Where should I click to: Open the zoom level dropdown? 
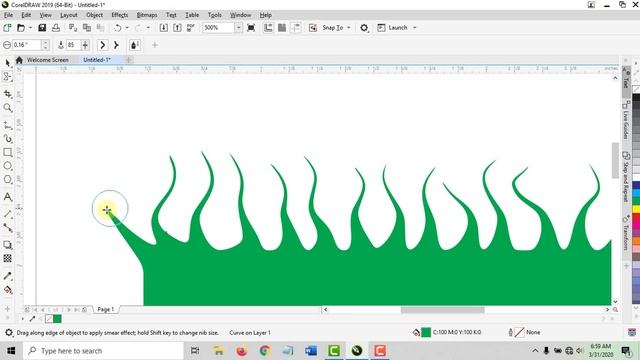click(x=238, y=28)
